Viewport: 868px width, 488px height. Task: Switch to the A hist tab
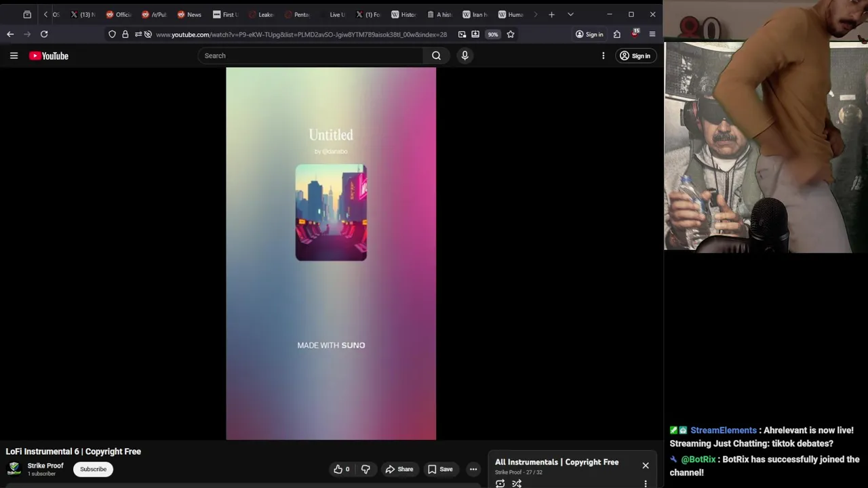pyautogui.click(x=439, y=14)
